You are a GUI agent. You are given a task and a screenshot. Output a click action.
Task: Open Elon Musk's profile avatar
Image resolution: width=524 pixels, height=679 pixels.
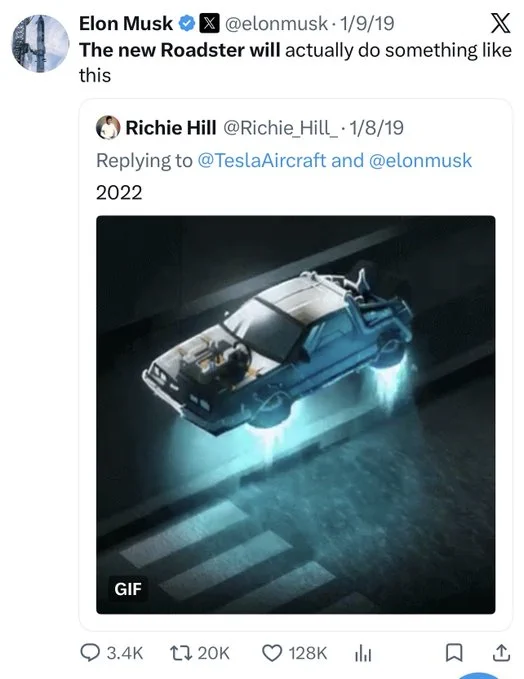(40, 43)
